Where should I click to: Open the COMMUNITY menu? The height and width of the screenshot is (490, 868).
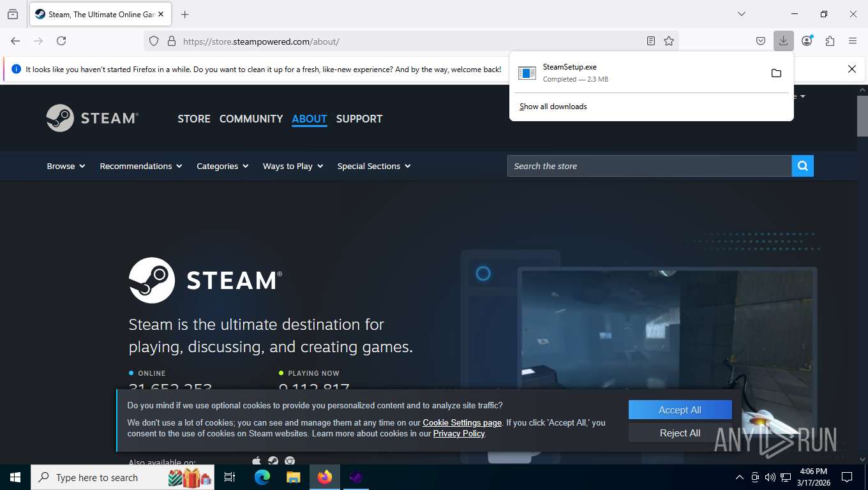pos(251,119)
